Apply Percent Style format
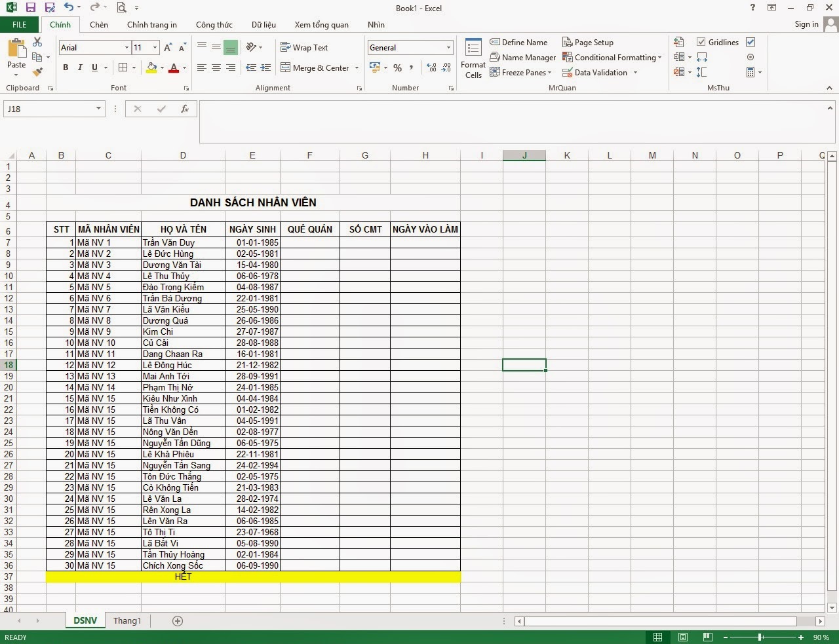The height and width of the screenshot is (644, 839). pos(397,68)
